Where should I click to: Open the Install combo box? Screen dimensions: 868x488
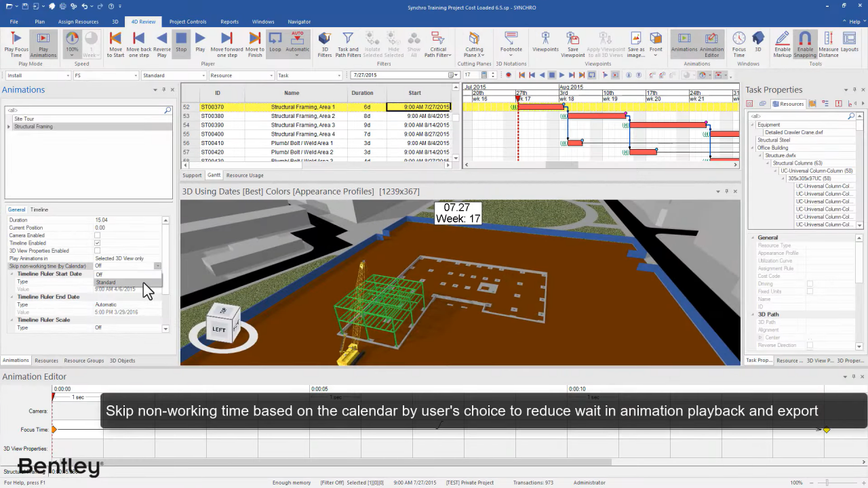[37, 75]
